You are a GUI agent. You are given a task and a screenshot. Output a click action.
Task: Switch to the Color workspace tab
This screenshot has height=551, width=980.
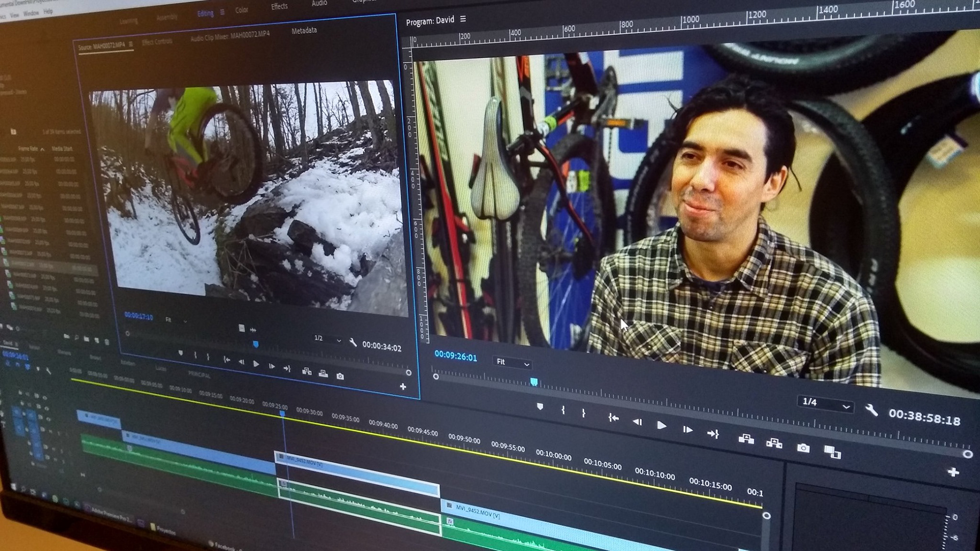tap(241, 10)
